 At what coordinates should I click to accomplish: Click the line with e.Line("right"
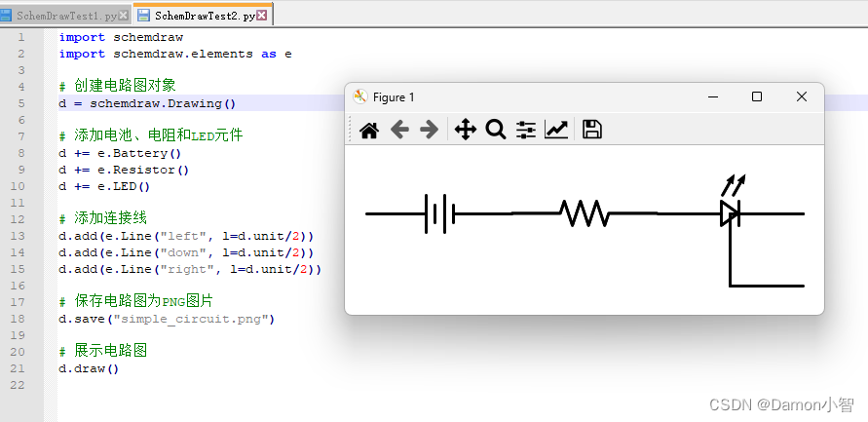pos(190,269)
